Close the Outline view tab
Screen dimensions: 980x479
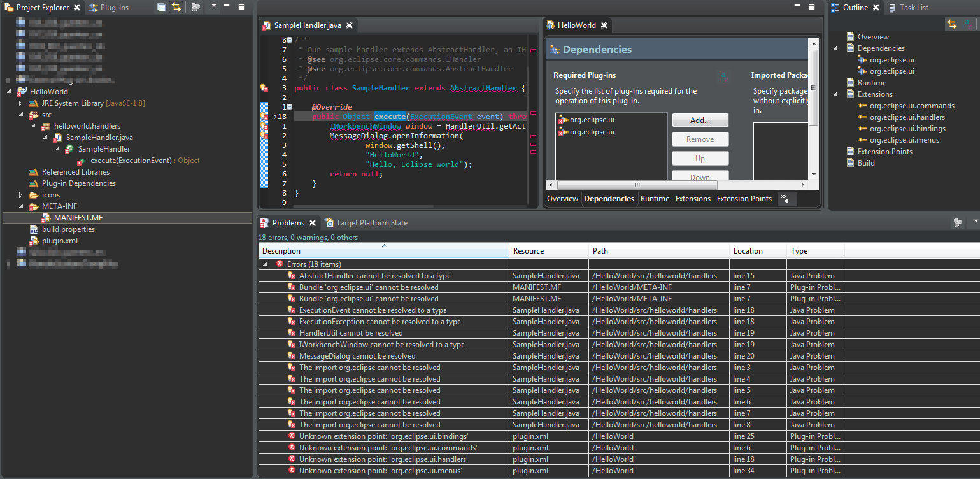[x=876, y=8]
